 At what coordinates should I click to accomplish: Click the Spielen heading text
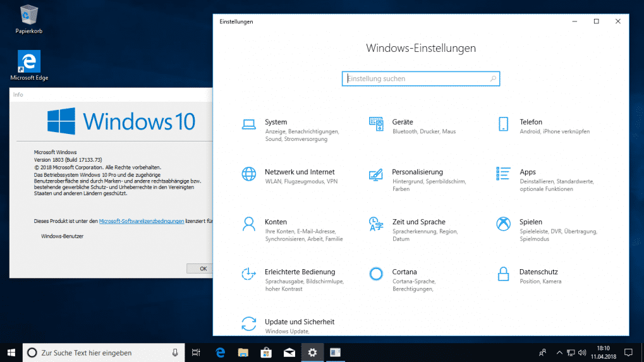click(x=531, y=222)
